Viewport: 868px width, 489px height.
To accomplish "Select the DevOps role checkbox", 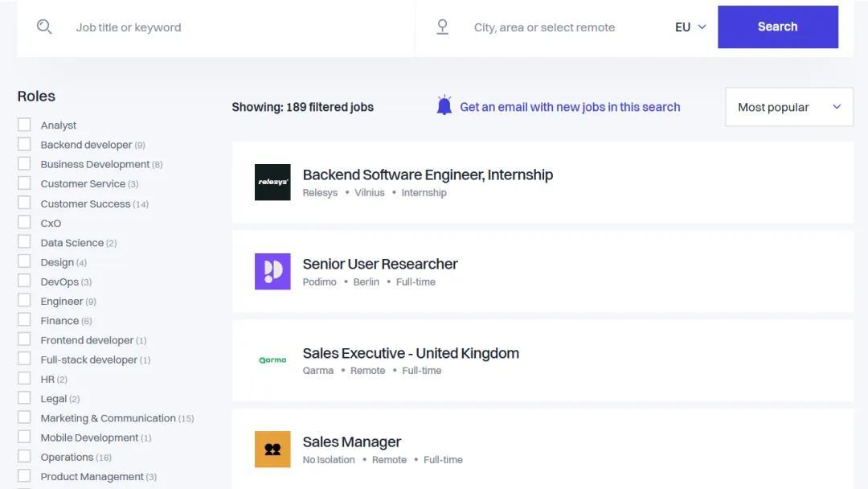I will pos(24,281).
